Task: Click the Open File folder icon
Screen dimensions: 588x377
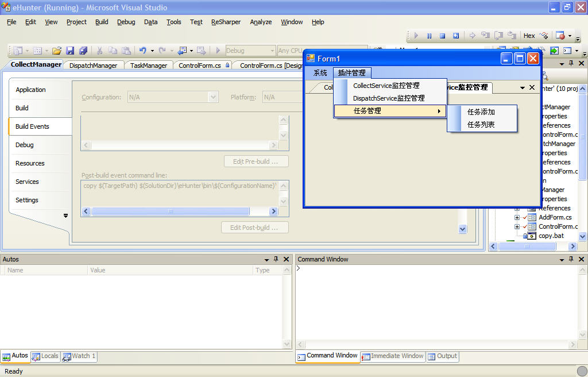Action: point(57,51)
